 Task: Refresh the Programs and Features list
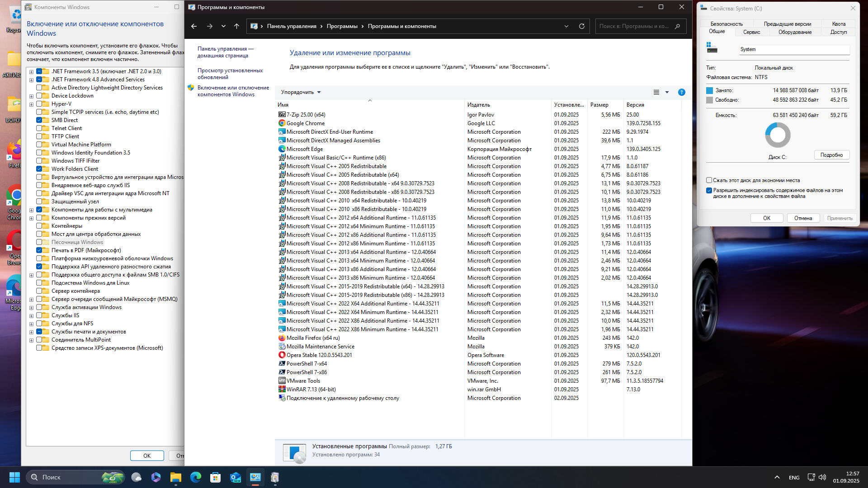coord(582,26)
